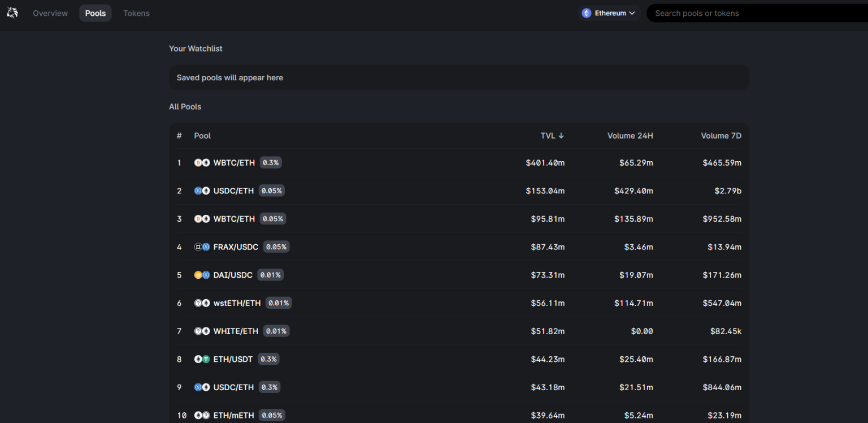Sort pools by Volume 7D header
This screenshot has width=868, height=423.
[x=721, y=136]
